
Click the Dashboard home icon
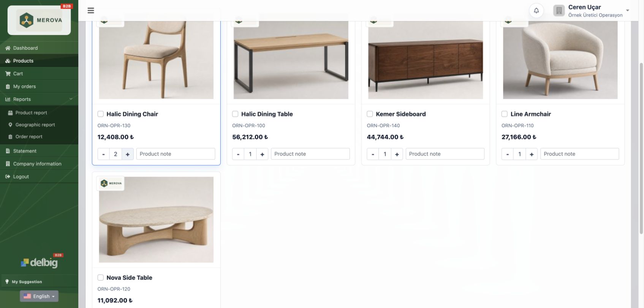[8, 48]
